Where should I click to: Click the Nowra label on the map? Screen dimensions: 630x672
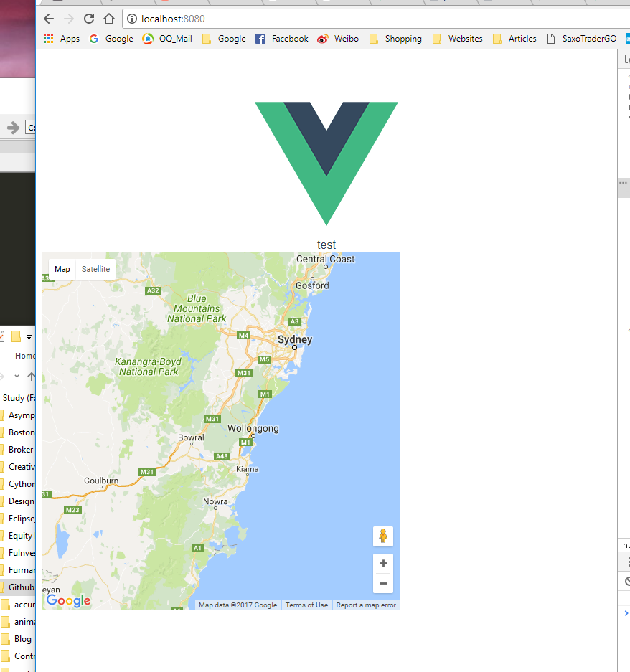(x=215, y=501)
